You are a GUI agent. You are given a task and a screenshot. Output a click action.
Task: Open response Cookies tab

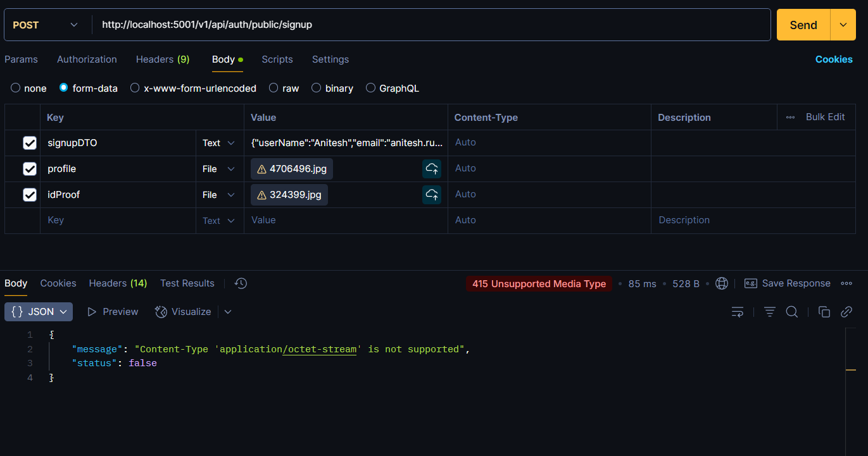pyautogui.click(x=58, y=283)
